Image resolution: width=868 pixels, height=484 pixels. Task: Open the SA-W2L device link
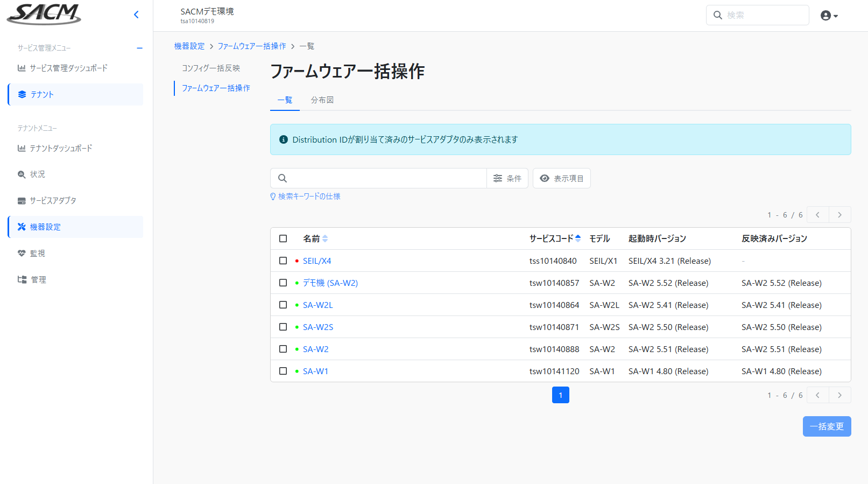pos(318,305)
